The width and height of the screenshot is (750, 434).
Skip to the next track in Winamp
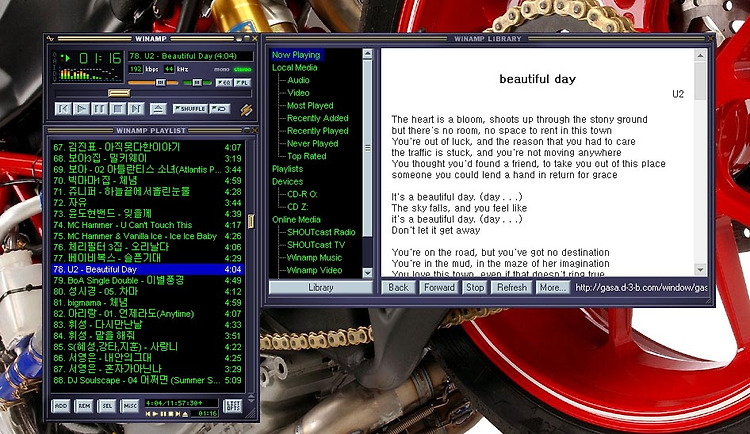[136, 109]
